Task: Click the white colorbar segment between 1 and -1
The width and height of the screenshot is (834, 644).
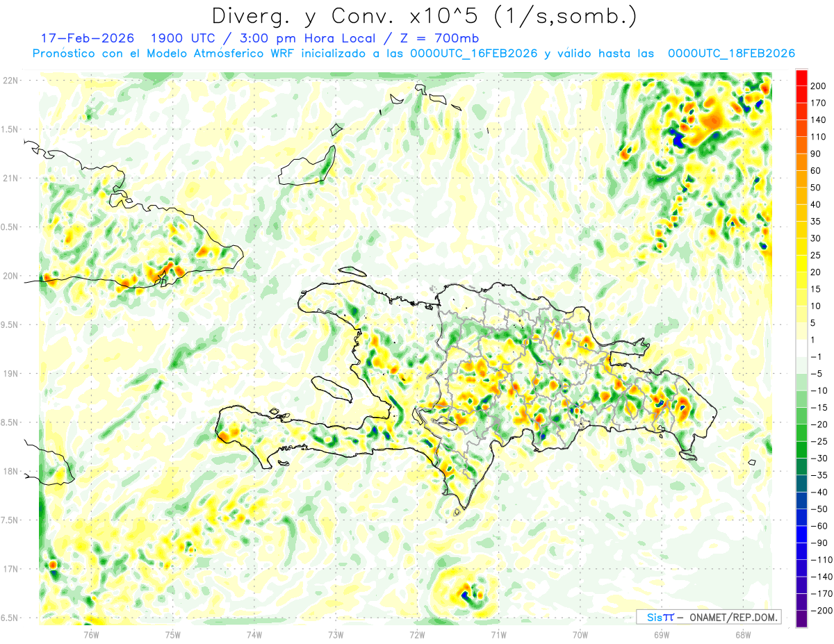Action: (801, 348)
